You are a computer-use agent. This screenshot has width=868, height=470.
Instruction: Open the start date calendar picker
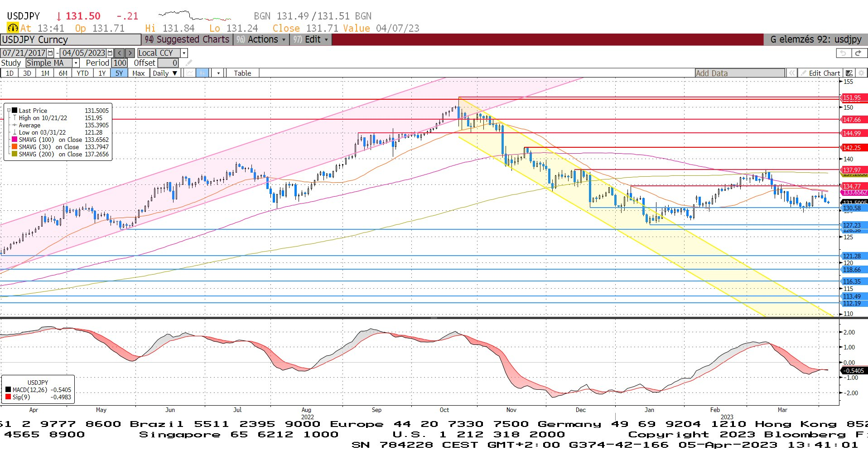[50, 53]
